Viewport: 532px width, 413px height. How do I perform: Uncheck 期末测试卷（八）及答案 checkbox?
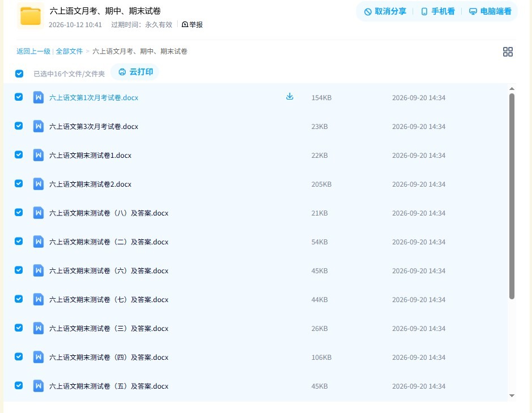pyautogui.click(x=19, y=212)
